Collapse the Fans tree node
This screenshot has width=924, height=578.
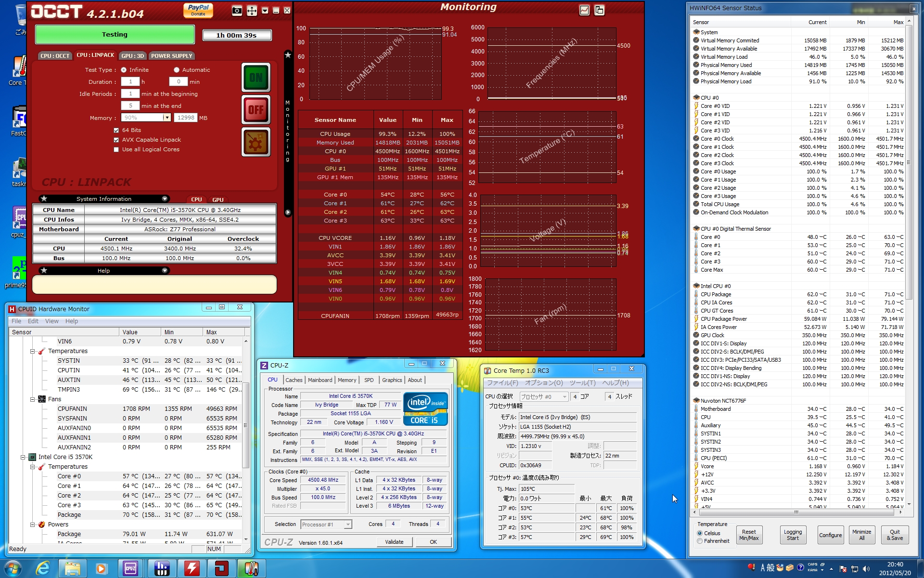point(33,399)
